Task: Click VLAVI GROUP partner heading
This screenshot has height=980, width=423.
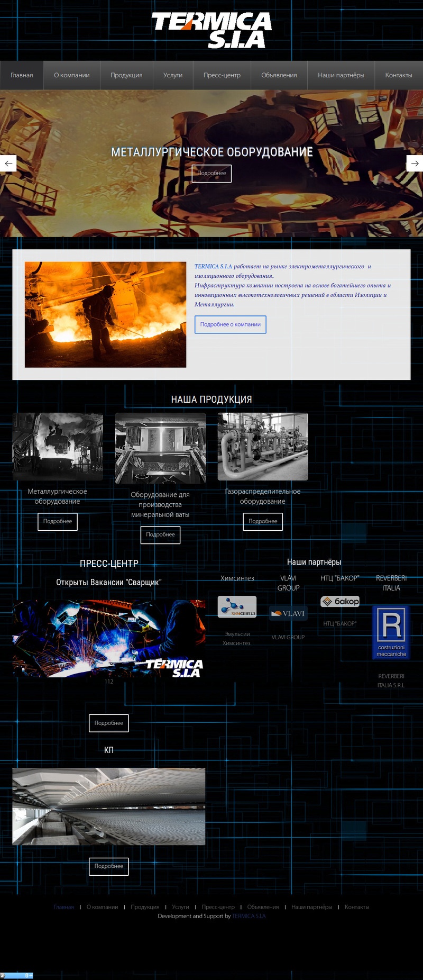Action: tap(288, 583)
